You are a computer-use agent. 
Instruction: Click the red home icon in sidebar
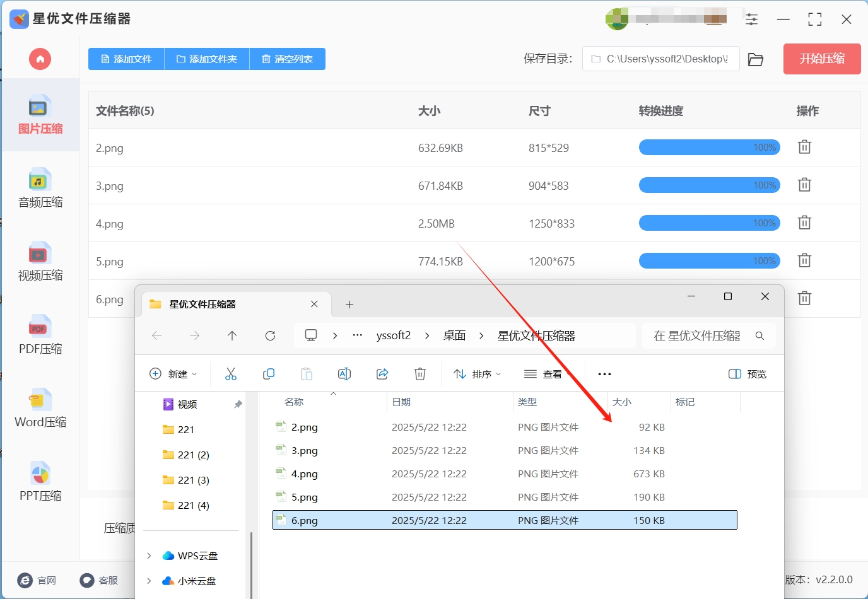click(x=40, y=59)
